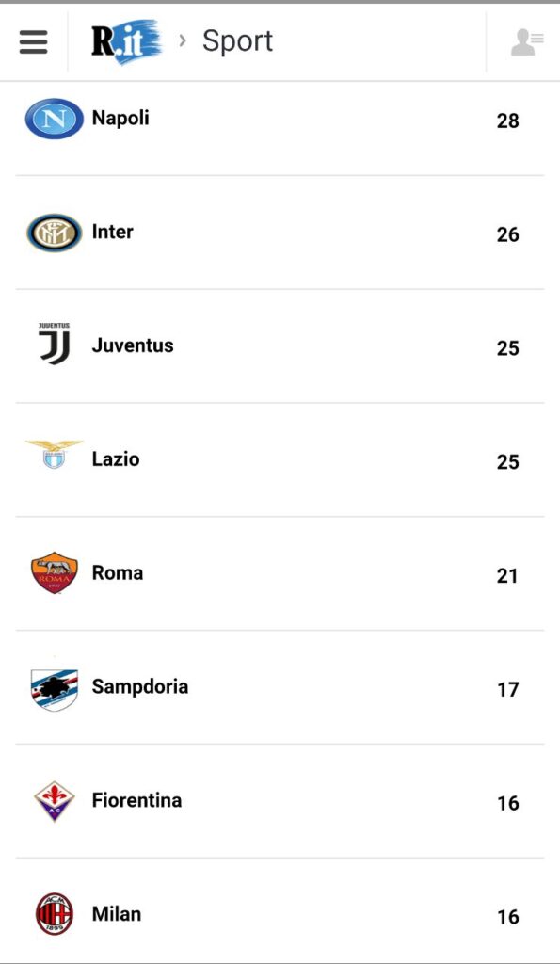Select the Napoli team name
This screenshot has width=560, height=964.
[x=120, y=118]
